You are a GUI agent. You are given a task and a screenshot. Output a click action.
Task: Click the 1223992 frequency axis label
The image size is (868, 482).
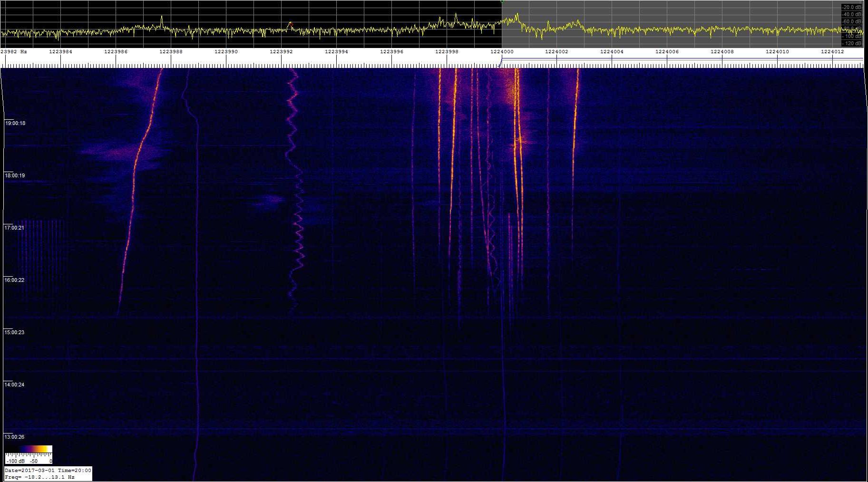(x=282, y=52)
